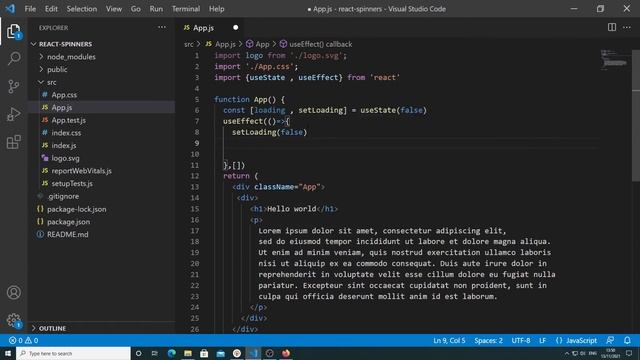640x360 pixels.
Task: Open the errors and warnings status indicator
Action: [x=24, y=340]
